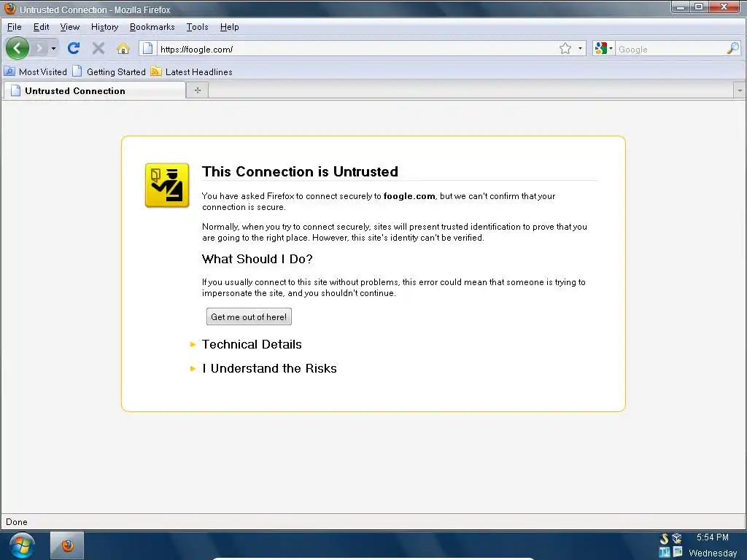Click the What Should I Do? heading

click(258, 259)
